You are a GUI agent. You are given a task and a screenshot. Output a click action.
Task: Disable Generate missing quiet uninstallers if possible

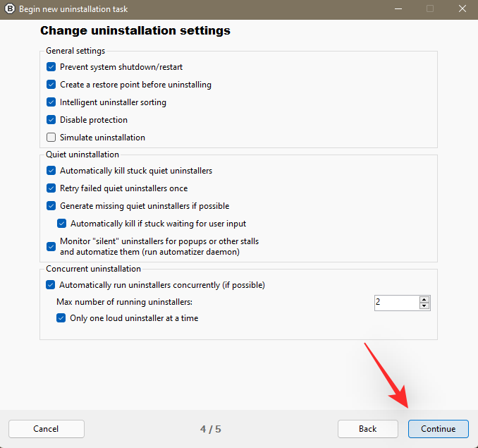[x=51, y=206]
